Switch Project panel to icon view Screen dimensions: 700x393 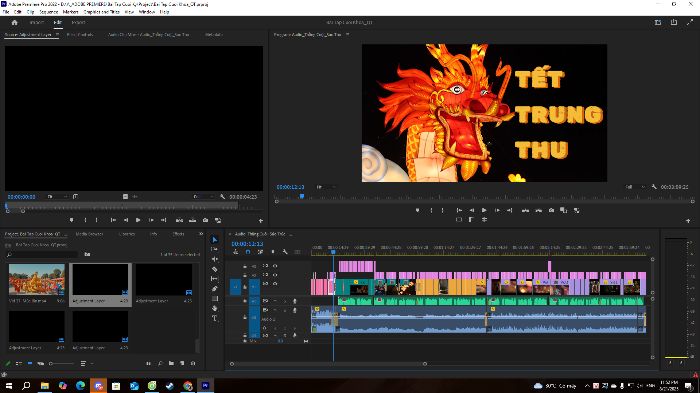(30, 364)
